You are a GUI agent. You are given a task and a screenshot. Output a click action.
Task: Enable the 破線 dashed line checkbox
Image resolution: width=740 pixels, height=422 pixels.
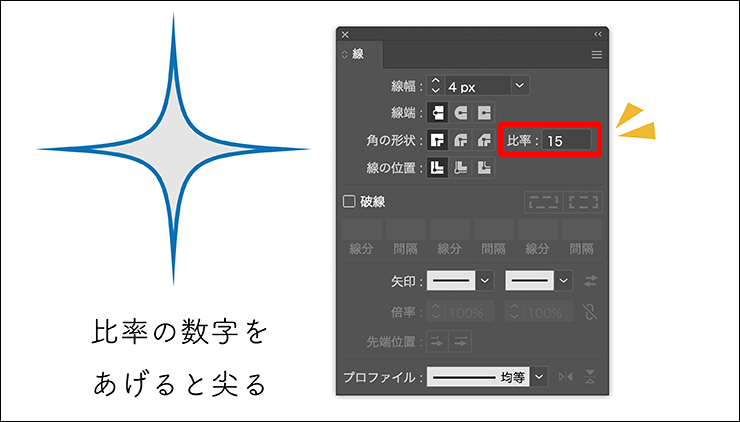(x=349, y=201)
